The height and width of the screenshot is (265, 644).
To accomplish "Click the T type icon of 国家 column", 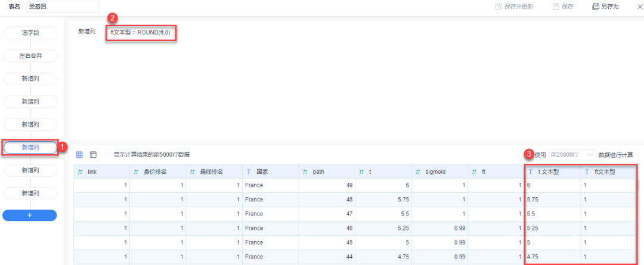I will pos(249,172).
